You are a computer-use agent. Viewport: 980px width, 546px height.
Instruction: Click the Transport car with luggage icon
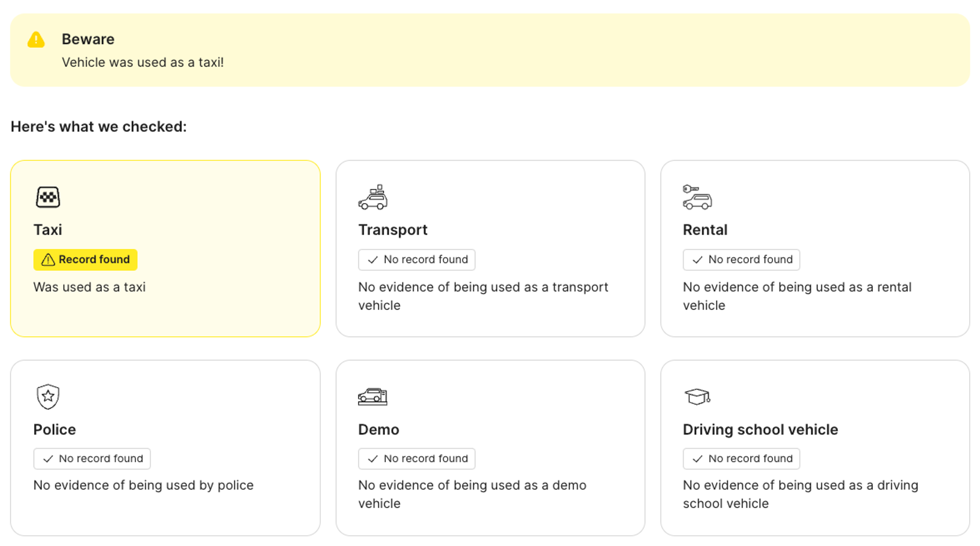tap(372, 197)
